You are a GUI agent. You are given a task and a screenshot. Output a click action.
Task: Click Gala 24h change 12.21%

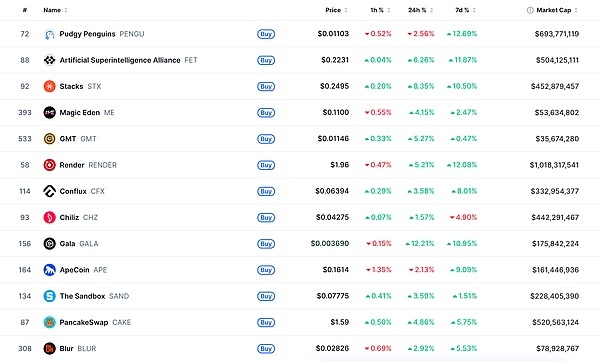420,244
